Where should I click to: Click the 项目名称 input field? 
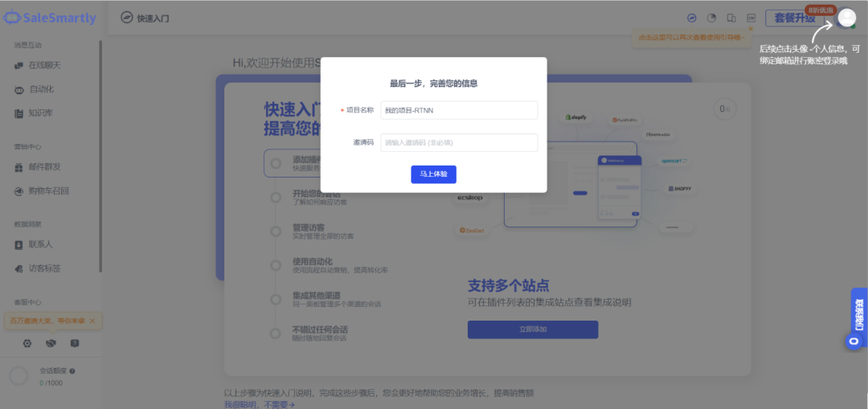[x=459, y=110]
